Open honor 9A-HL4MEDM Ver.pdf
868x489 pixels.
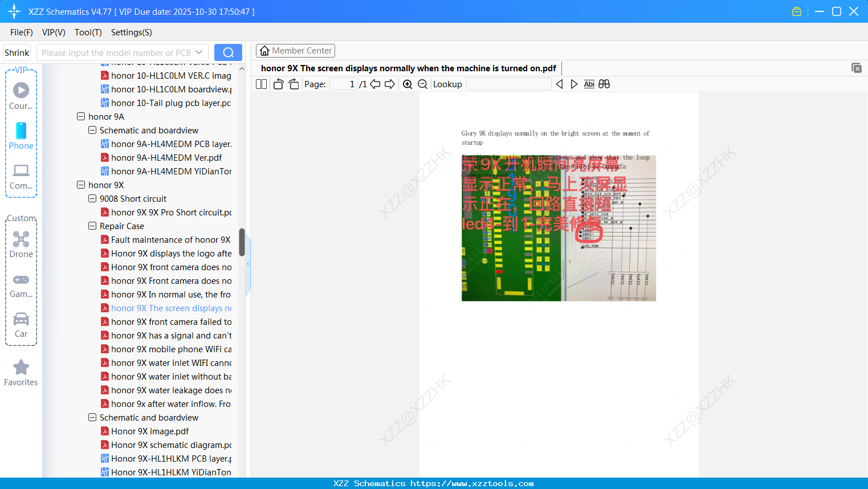[161, 157]
